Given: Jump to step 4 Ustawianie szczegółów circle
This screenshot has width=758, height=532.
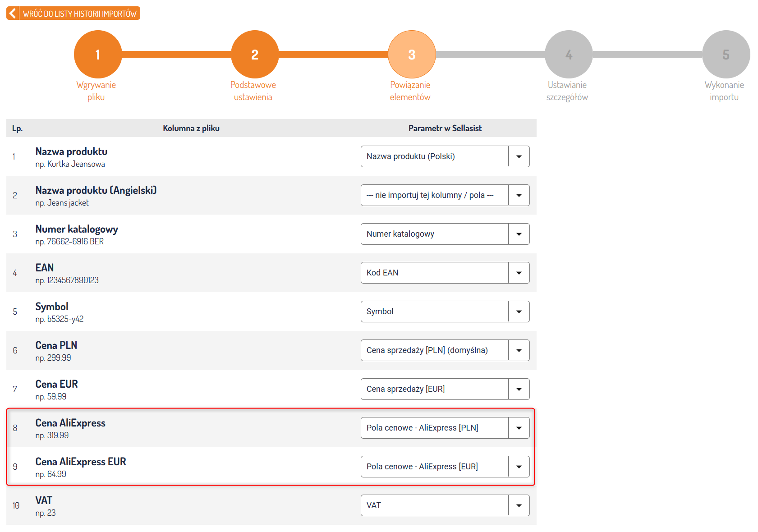Looking at the screenshot, I should point(569,55).
